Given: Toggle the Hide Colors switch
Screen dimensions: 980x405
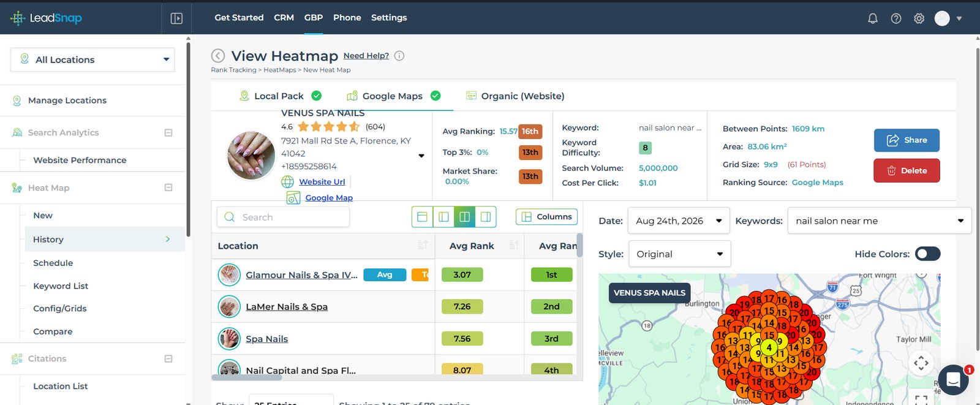Looking at the screenshot, I should [927, 254].
